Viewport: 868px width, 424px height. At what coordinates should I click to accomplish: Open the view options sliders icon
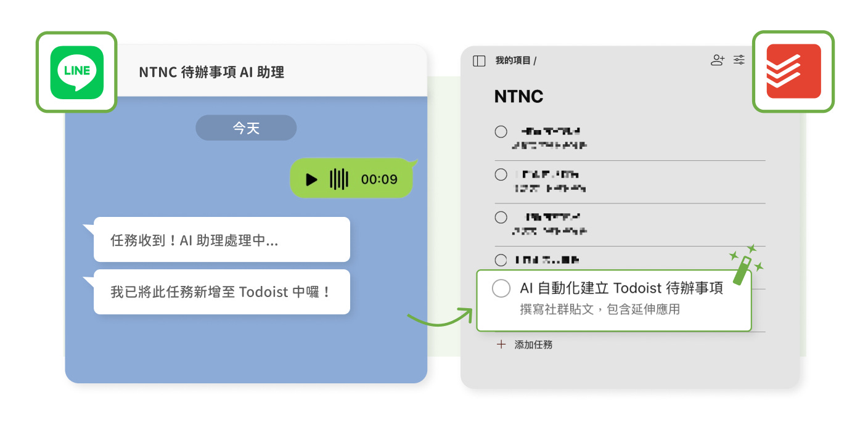(739, 60)
